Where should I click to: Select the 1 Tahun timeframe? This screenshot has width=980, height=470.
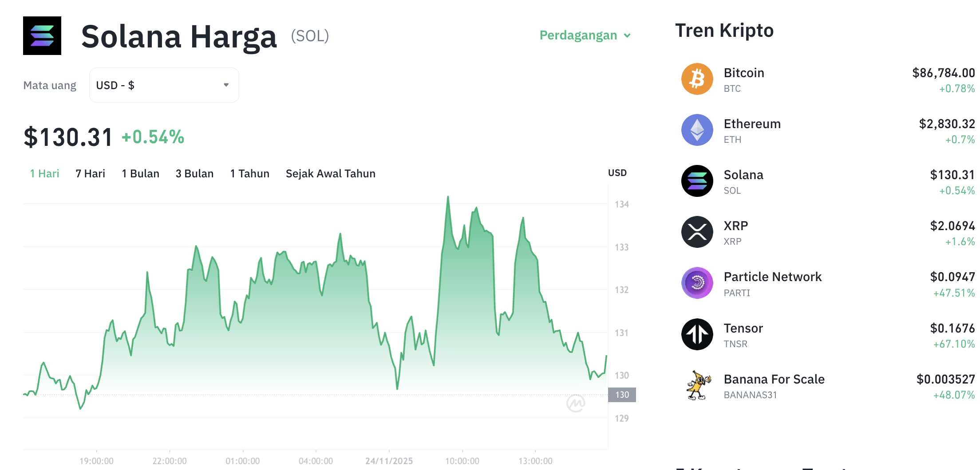[249, 173]
